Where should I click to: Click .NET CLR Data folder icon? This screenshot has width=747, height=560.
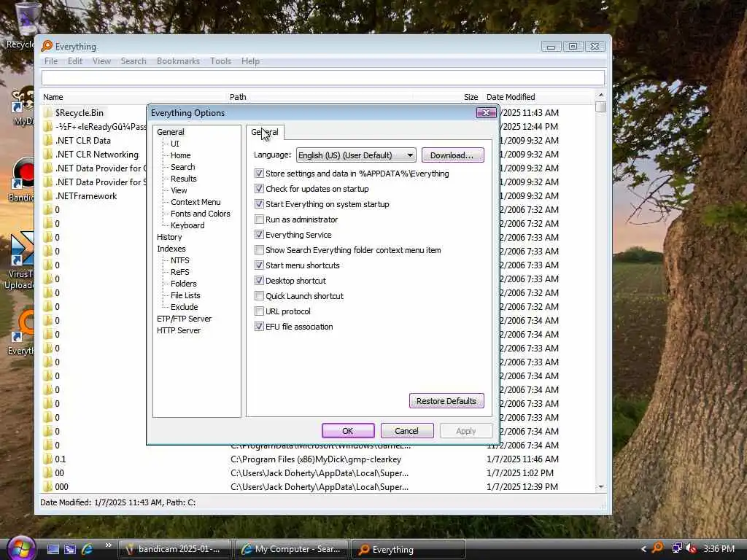(47, 141)
